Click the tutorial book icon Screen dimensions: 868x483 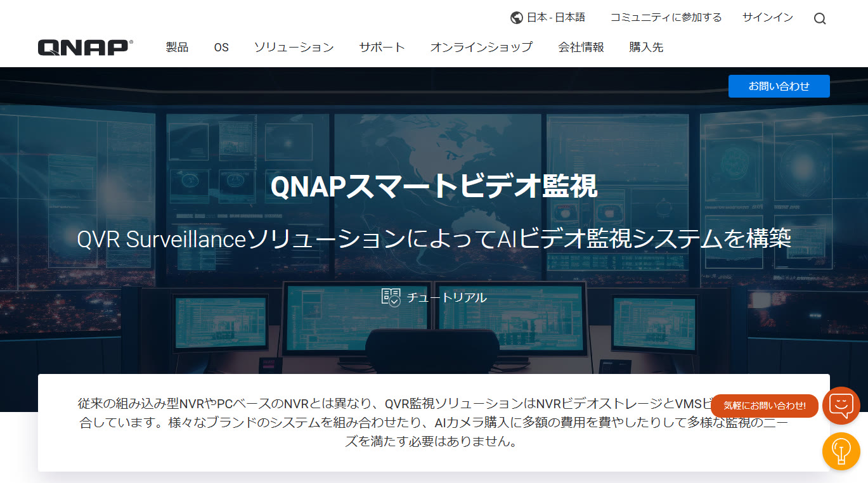coord(391,297)
